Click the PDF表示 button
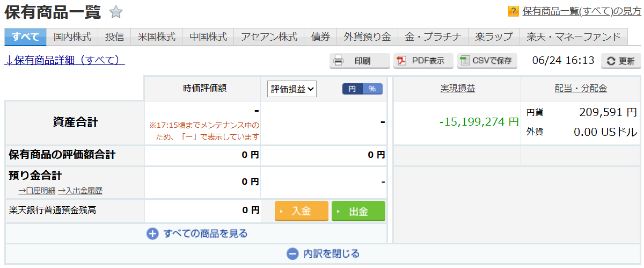This screenshot has width=644, height=268. coord(423,61)
